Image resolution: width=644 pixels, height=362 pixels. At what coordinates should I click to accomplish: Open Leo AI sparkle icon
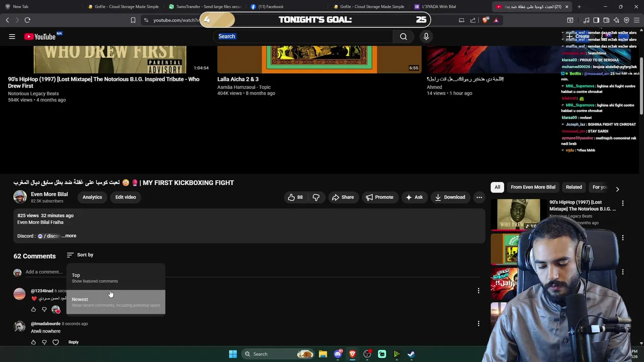(616, 20)
